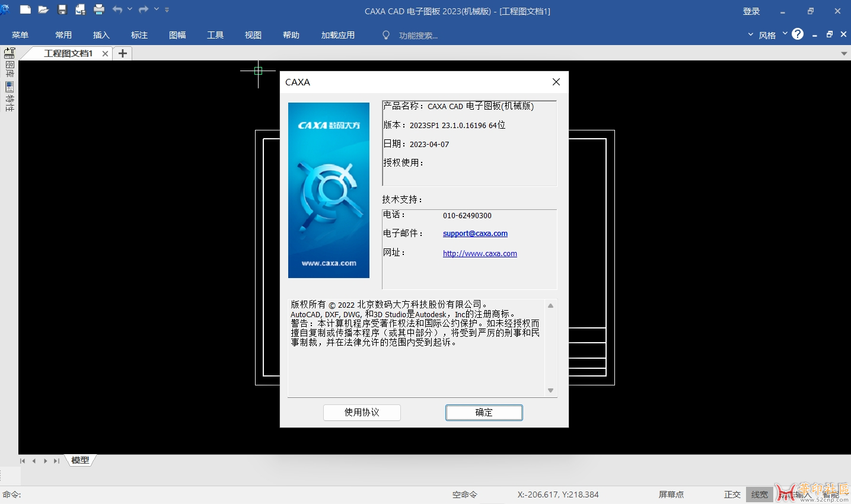The height and width of the screenshot is (504, 851).
Task: Click the phone number 010-62490300
Action: pyautogui.click(x=467, y=216)
